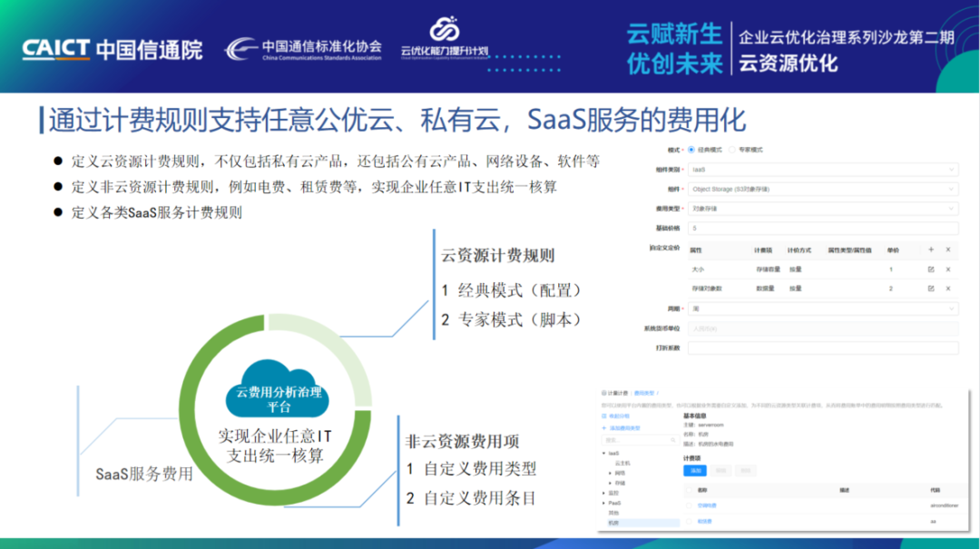Click the 数据量 cell in pricing table
The image size is (980, 549).
765,289
